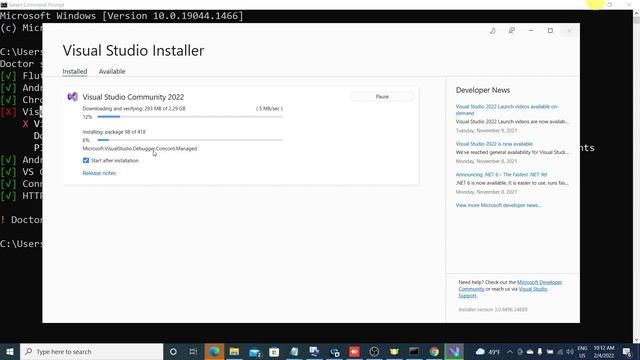Screen dimensions: 640x360
Task: Click the 5 MB/sec download speed text
Action: [269, 109]
